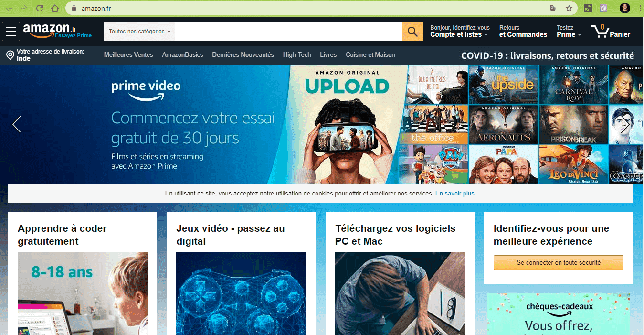Show next banner slide with right arrow
Screen dimensions: 644x335
pos(626,124)
